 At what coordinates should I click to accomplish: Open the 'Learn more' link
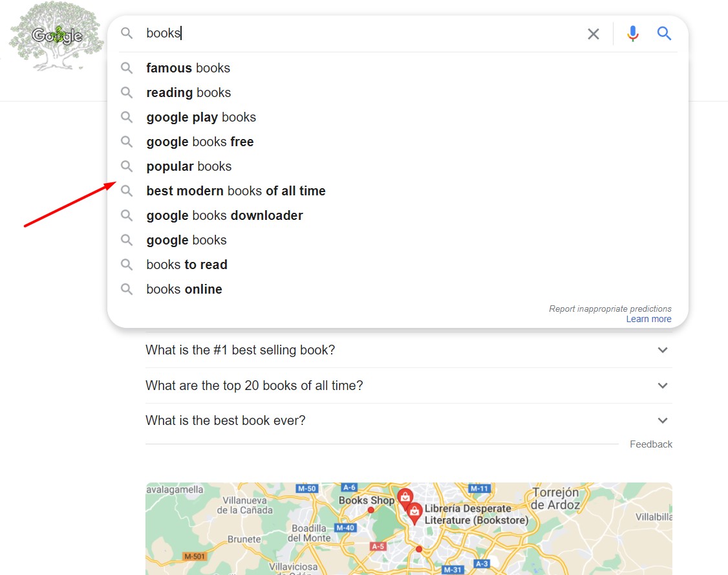pyautogui.click(x=648, y=319)
